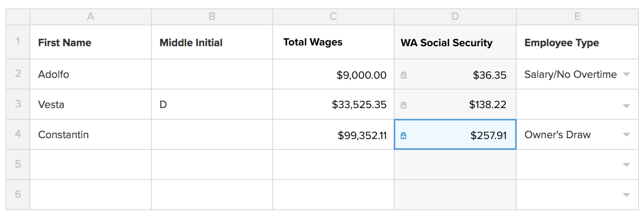Click the lock icon beside $36.35
The image size is (644, 218).
point(403,75)
